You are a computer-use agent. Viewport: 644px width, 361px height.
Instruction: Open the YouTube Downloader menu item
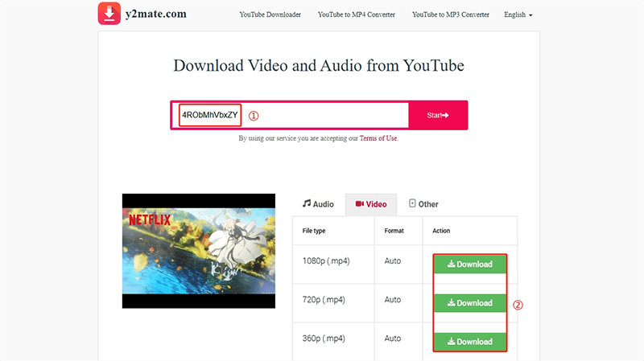(270, 15)
